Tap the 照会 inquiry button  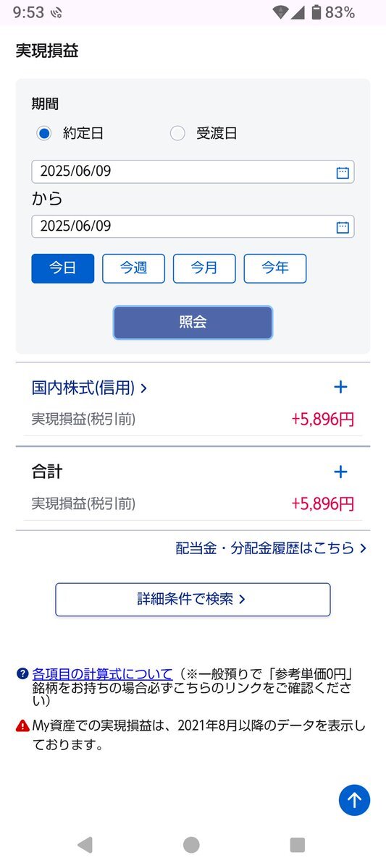193,323
